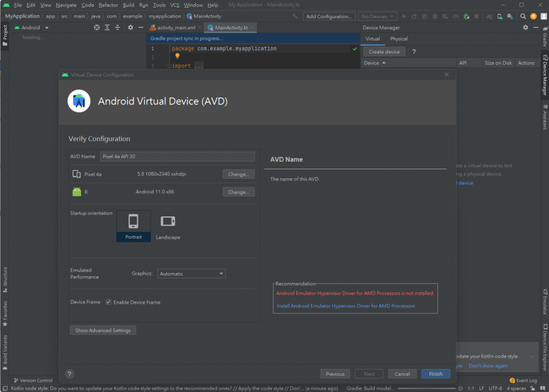Click Show Advanced Settings button
The width and height of the screenshot is (549, 392).
103,330
